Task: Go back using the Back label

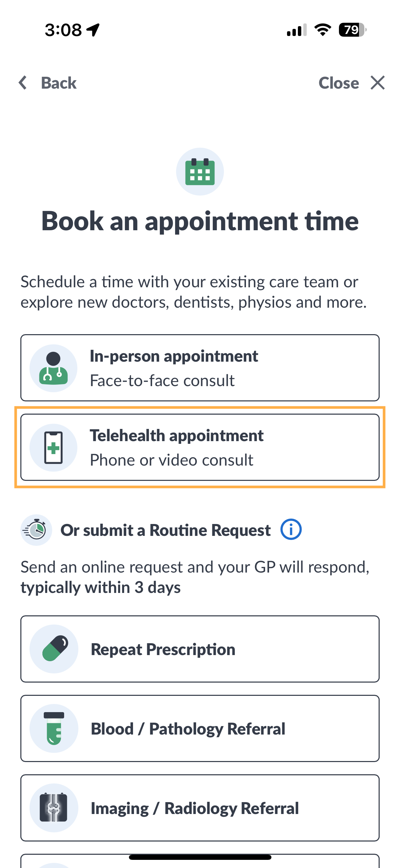Action: coord(59,83)
